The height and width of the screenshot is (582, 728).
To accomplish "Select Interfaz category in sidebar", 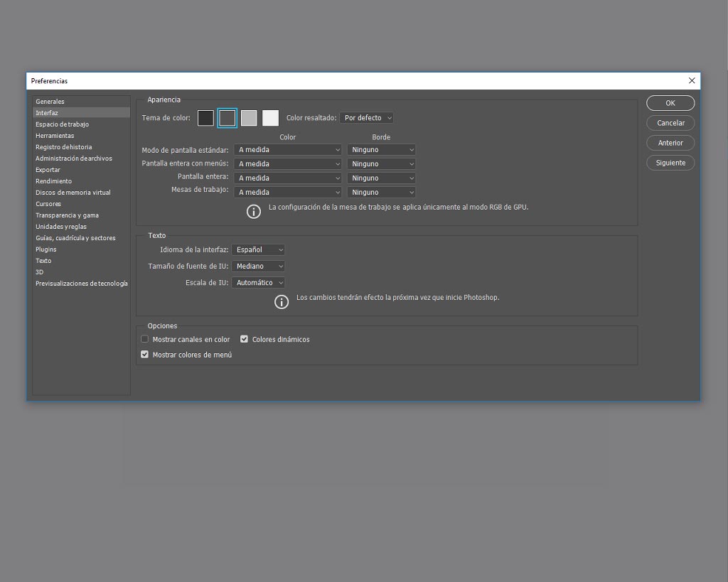I will point(81,113).
